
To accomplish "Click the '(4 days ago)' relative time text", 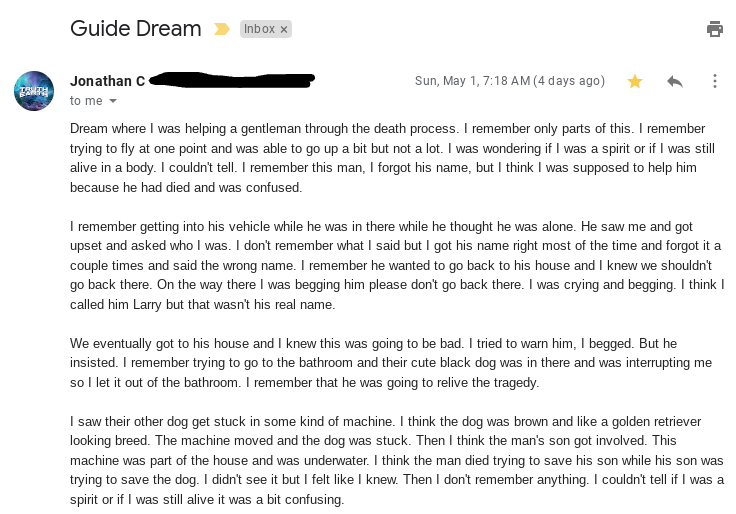I will tap(569, 81).
